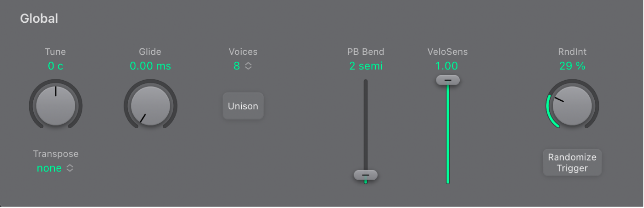The height and width of the screenshot is (208, 644).
Task: Click the Tune knob
Action: 56,106
